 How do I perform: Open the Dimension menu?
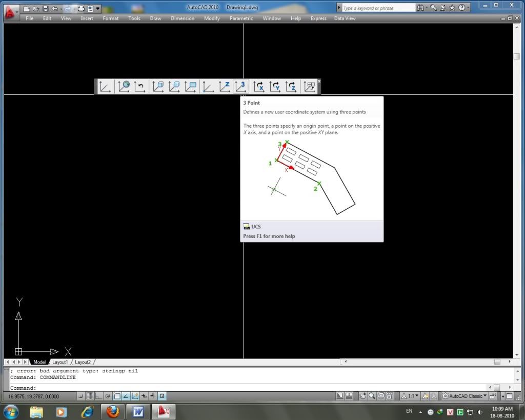pos(183,18)
